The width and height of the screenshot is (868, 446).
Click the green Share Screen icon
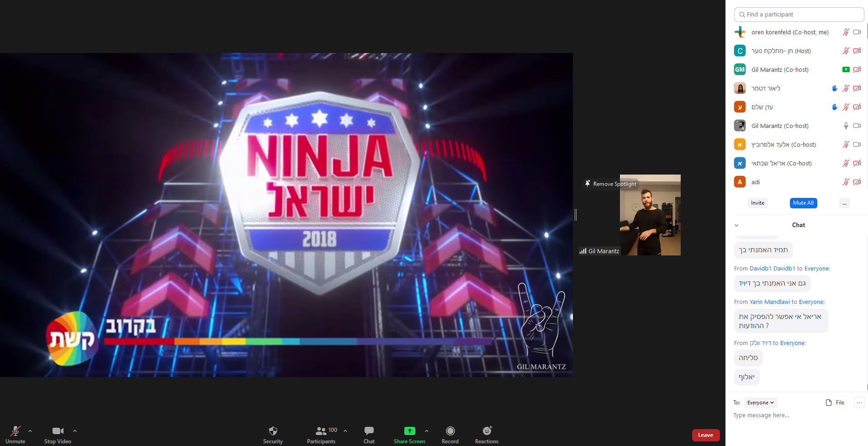[x=409, y=430]
